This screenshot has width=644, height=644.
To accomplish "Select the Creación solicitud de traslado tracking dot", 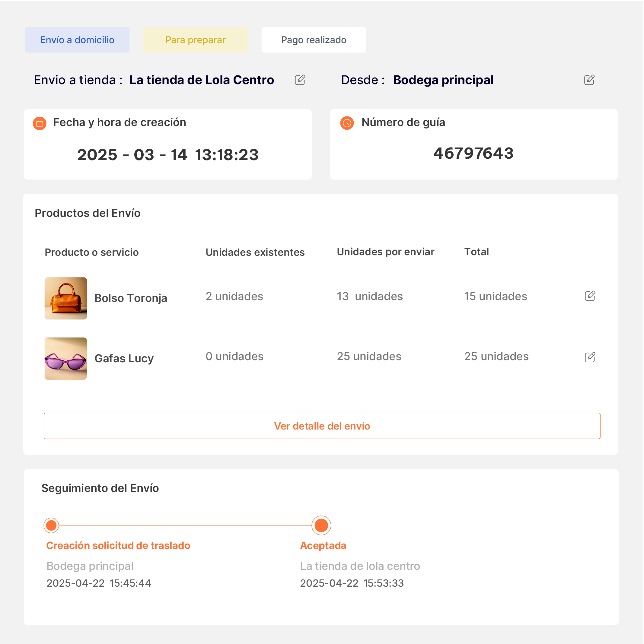I will pyautogui.click(x=51, y=525).
